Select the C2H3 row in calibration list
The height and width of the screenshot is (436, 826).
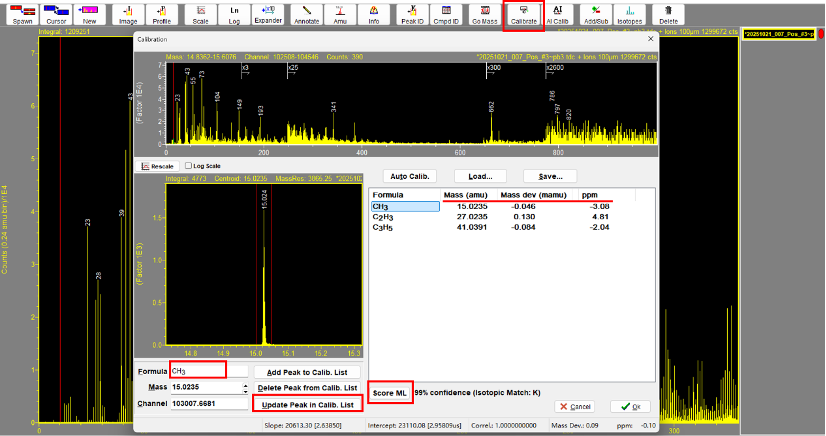click(384, 217)
